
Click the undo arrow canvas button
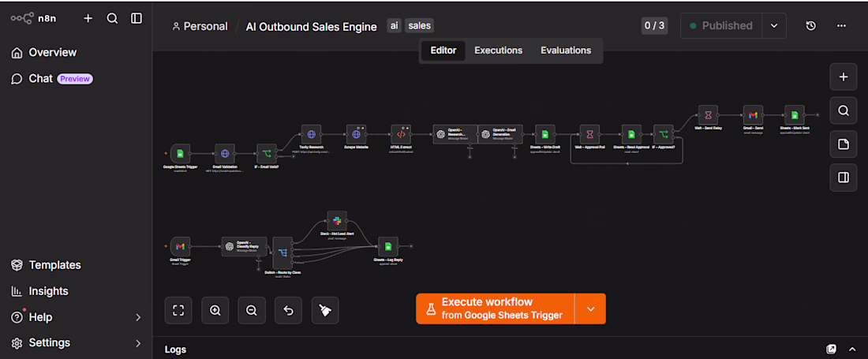[288, 310]
